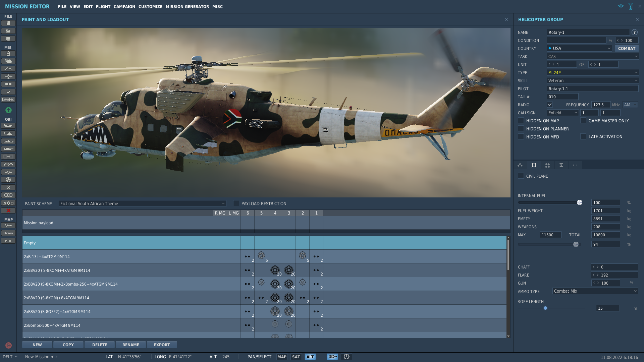Add a helicopter group from sidebar
The width and height of the screenshot is (644, 362).
(x=8, y=133)
